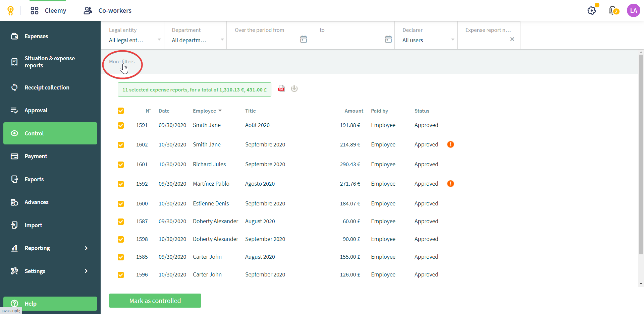Click Mark as controlled button
This screenshot has height=314, width=644.
point(155,301)
